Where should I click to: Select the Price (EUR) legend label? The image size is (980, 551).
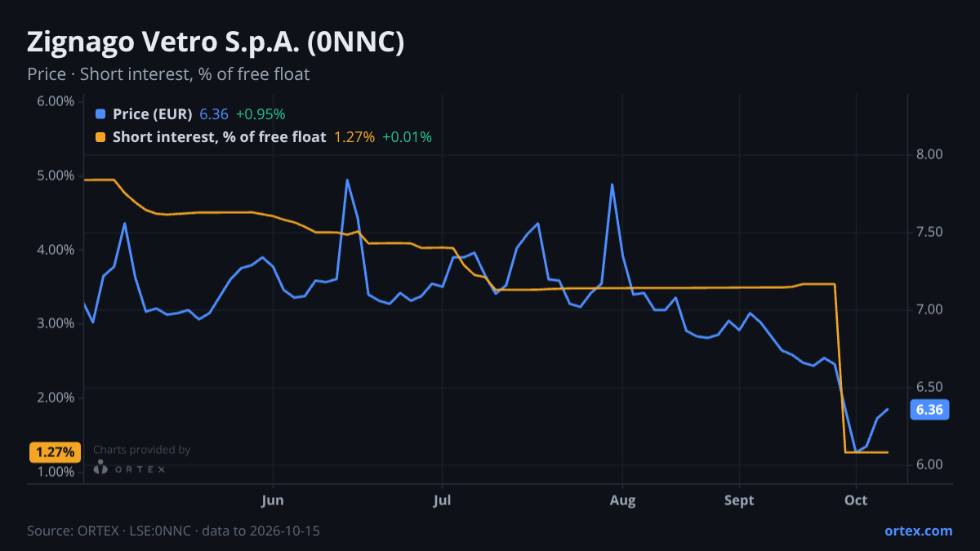coord(153,114)
